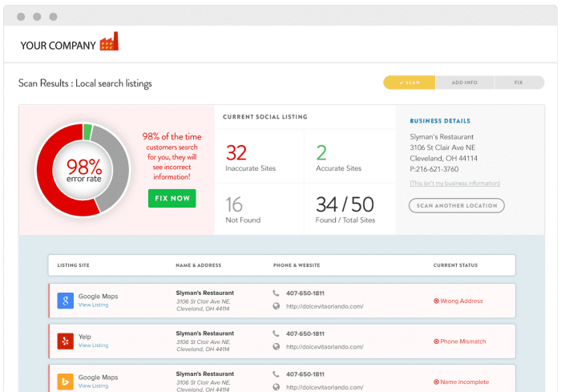The image size is (561, 392).
Task: Go to the Fix step
Action: (519, 83)
